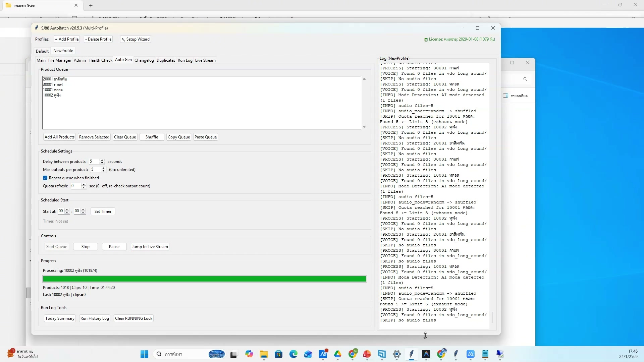Select 30001 item in the product queue
This screenshot has height=362, width=644.
coord(53,84)
